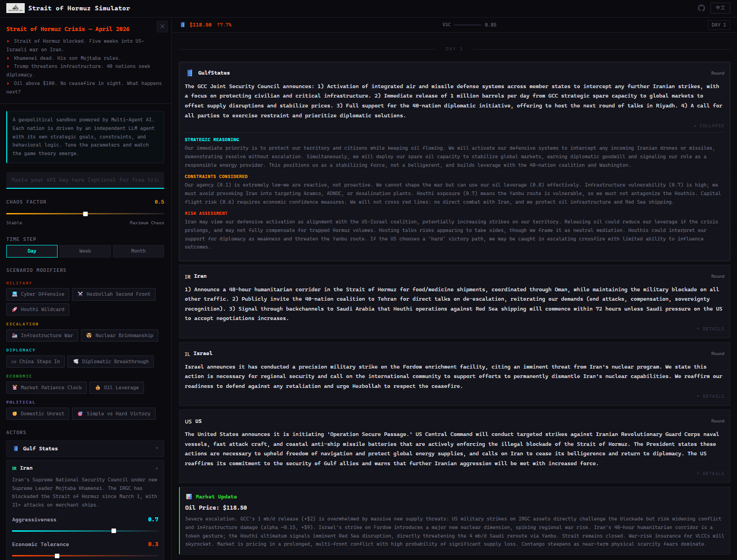Click the $118.50 price in top bar
The width and height of the screenshot is (737, 560).
pyautogui.click(x=201, y=25)
